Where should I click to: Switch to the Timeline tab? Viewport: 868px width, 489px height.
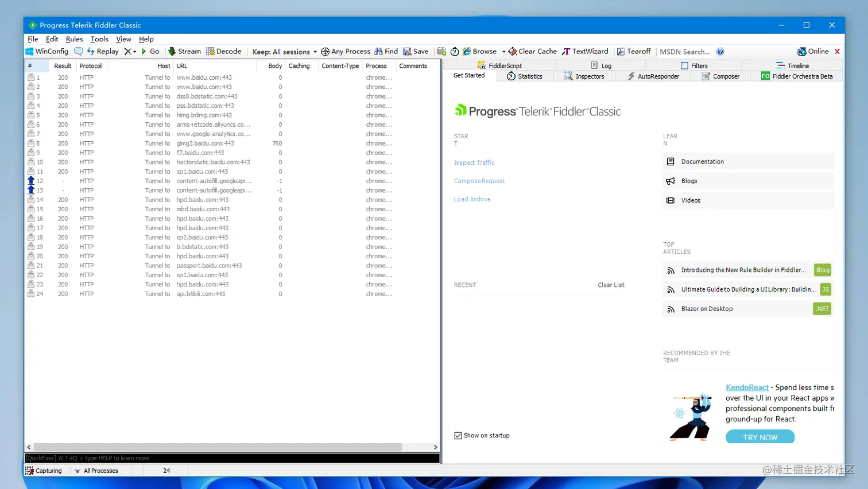792,65
